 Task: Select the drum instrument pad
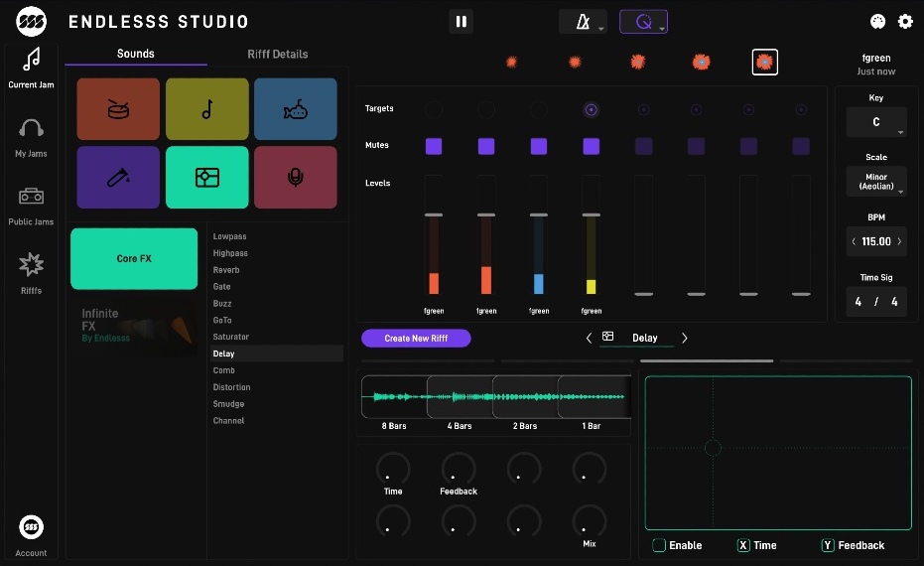[118, 109]
